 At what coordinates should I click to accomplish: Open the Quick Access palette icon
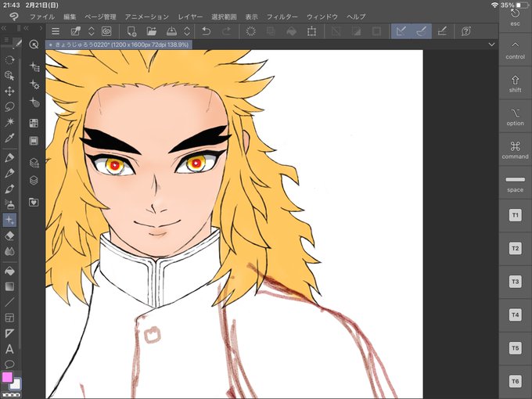[x=34, y=44]
